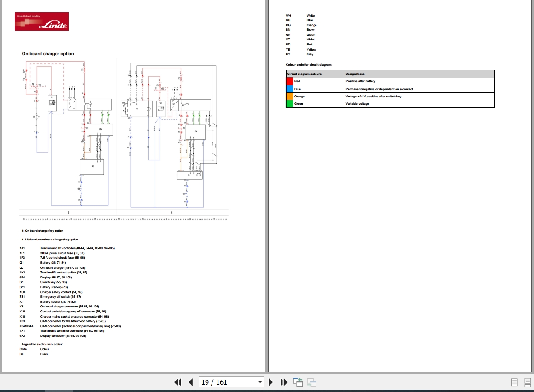Click 'Traction/lift contact switch' row
Screen dimensions: 534x392
coord(53,273)
